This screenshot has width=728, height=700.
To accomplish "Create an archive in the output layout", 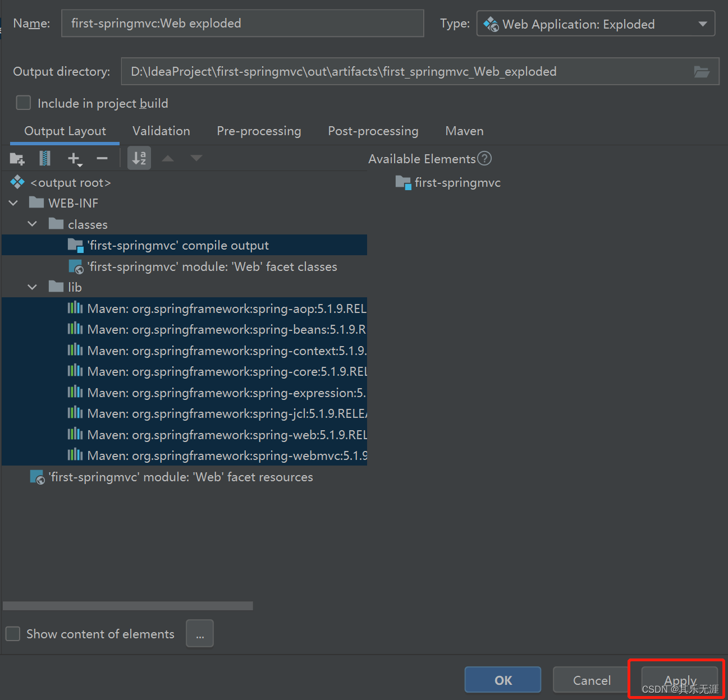I will (x=45, y=158).
